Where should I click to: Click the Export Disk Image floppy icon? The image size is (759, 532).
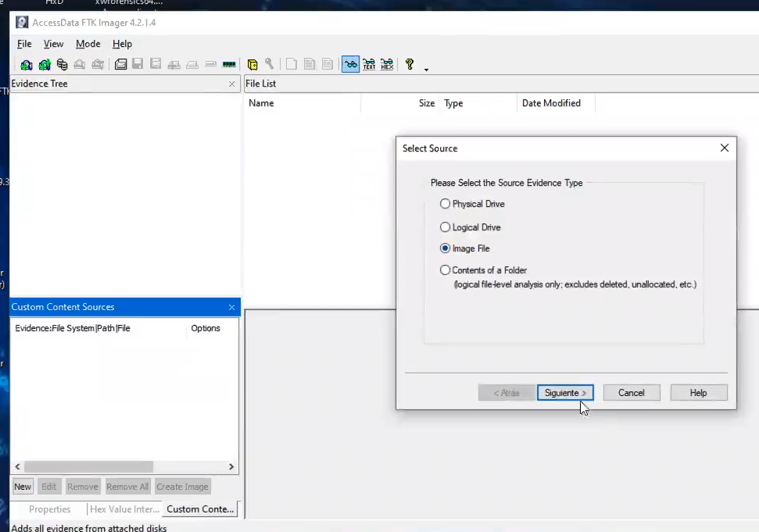pyautogui.click(x=138, y=64)
